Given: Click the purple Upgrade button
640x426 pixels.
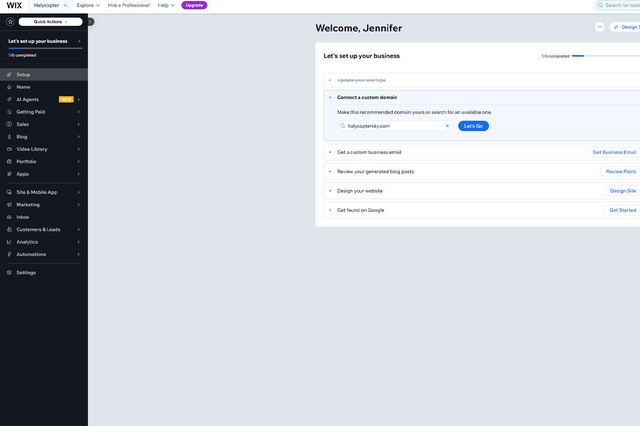Looking at the screenshot, I should coord(194,5).
